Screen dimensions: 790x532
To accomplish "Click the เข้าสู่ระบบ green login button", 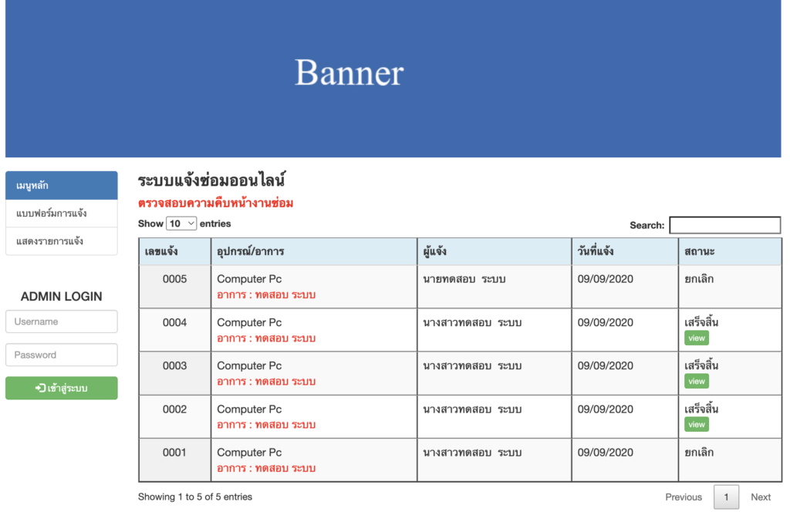I will pyautogui.click(x=61, y=388).
